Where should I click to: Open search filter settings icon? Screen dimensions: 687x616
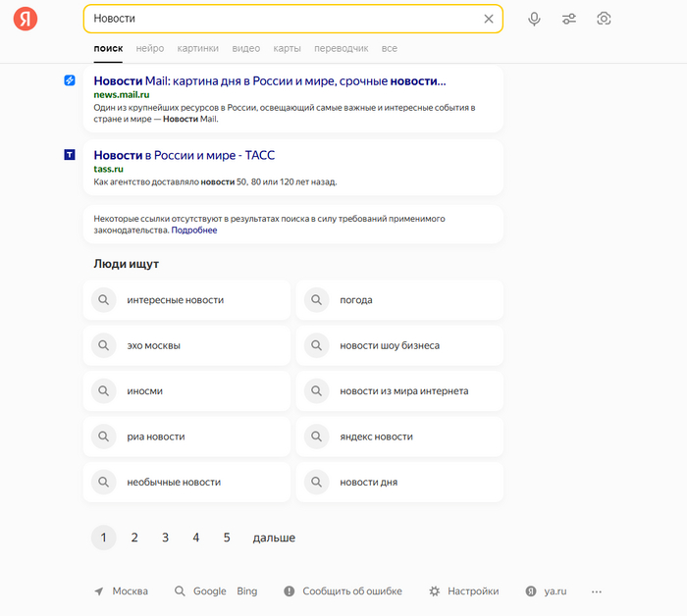click(569, 19)
